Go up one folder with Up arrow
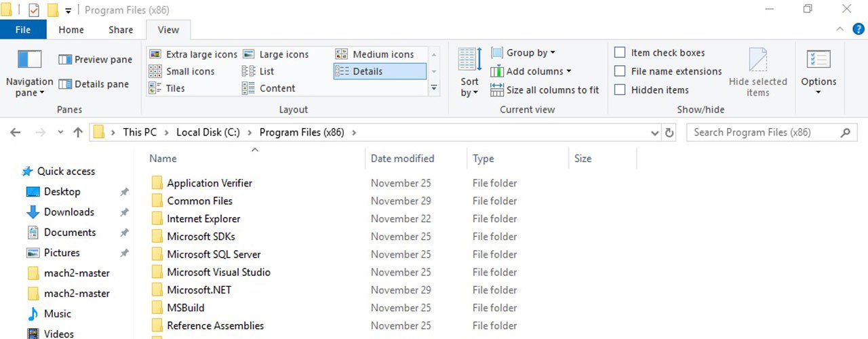The image size is (868, 339). (x=77, y=133)
